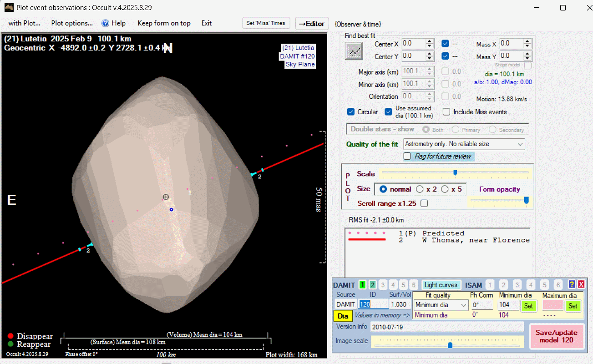Click the yellow question mark help icon
The image size is (593, 364).
[x=572, y=284]
